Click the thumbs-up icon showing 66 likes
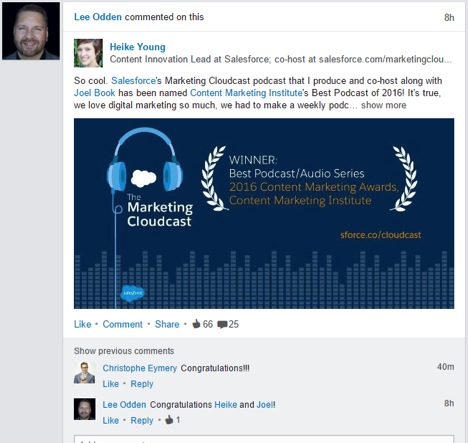Viewport: 468px width, 443px height. tap(196, 324)
